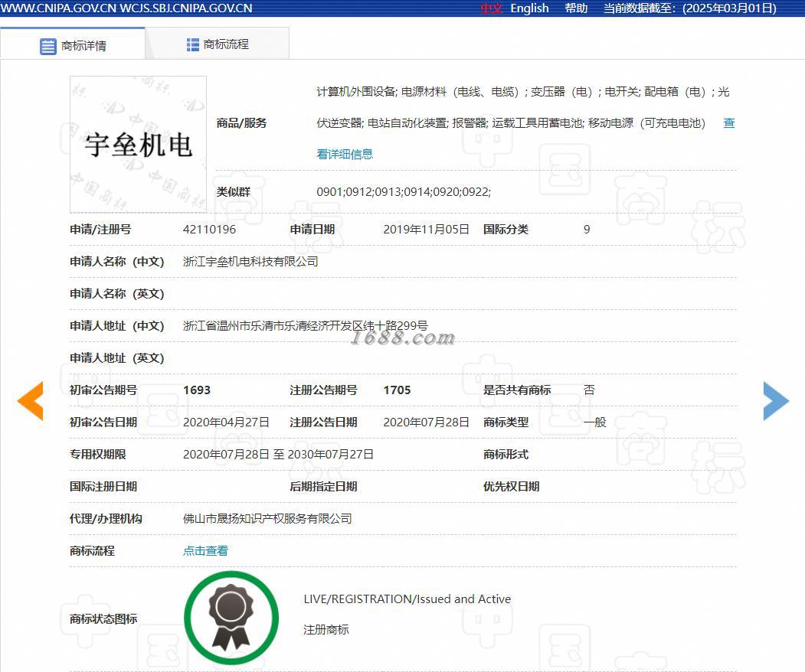Click the green registered trademark status badge

[x=231, y=618]
